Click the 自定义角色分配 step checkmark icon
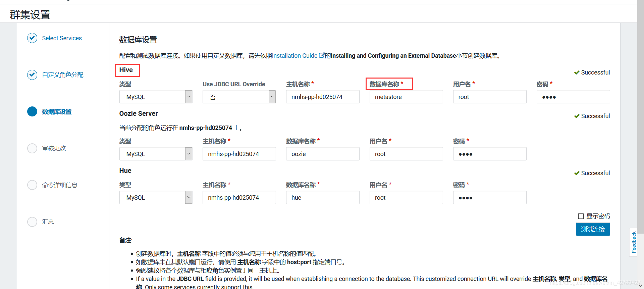Screen dimensions: 644x289 click(x=32, y=75)
